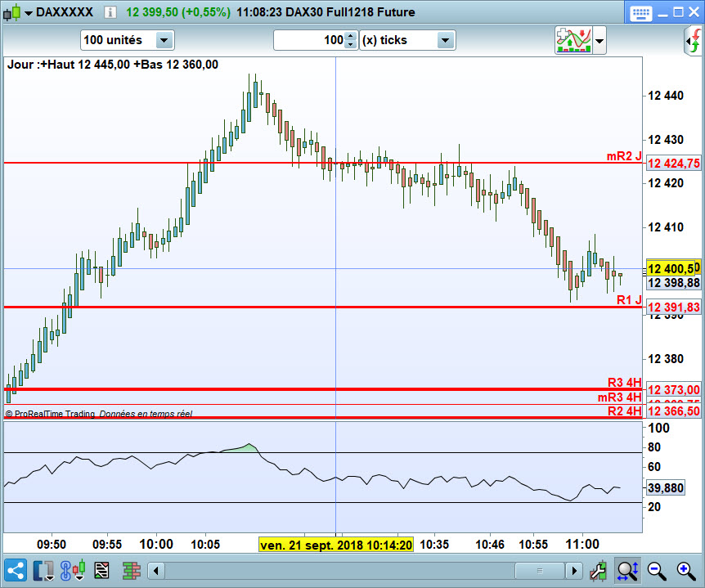Click the 10:00 time axis label

[x=156, y=545]
